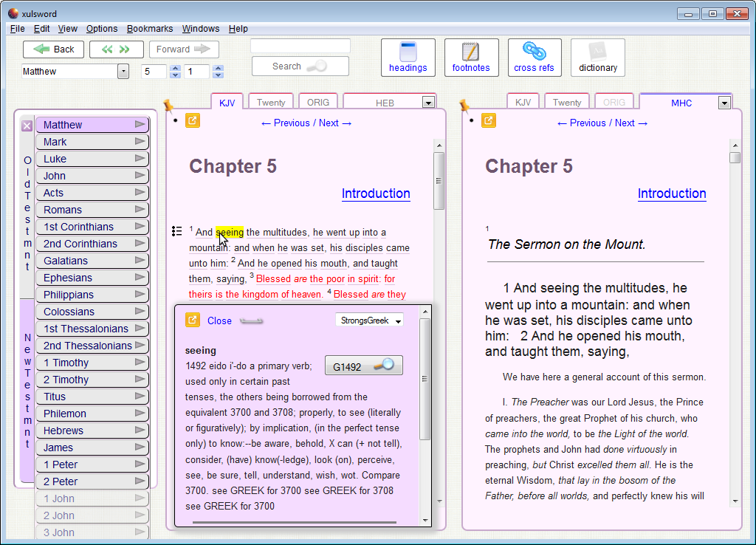Toggle cross refs display button

pyautogui.click(x=535, y=58)
